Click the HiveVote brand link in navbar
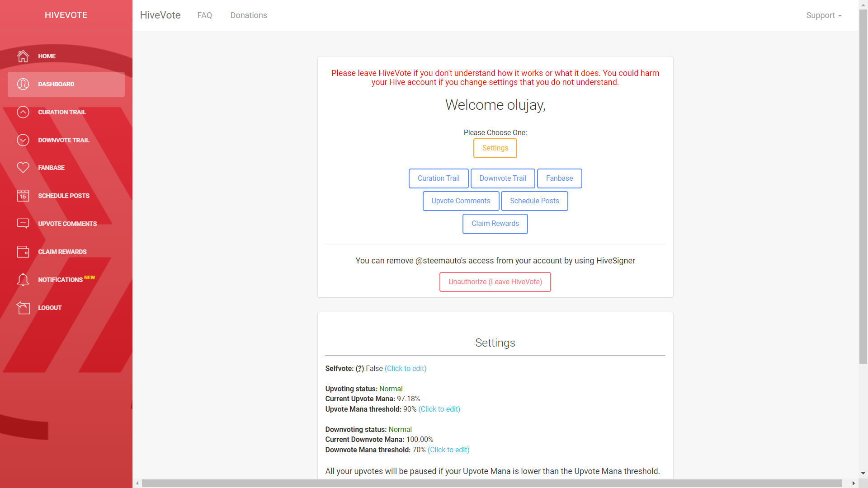The height and width of the screenshot is (488, 868). pos(160,15)
